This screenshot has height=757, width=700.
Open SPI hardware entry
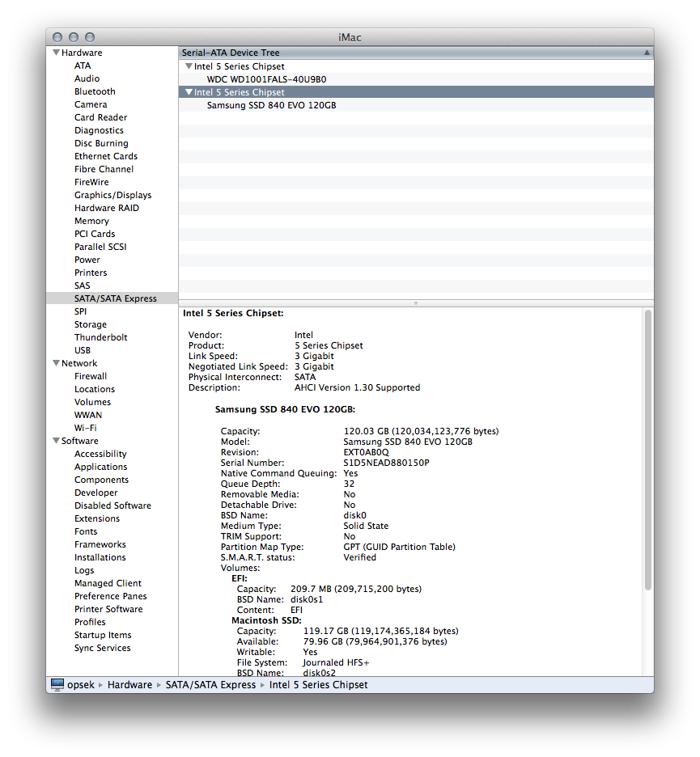point(81,311)
